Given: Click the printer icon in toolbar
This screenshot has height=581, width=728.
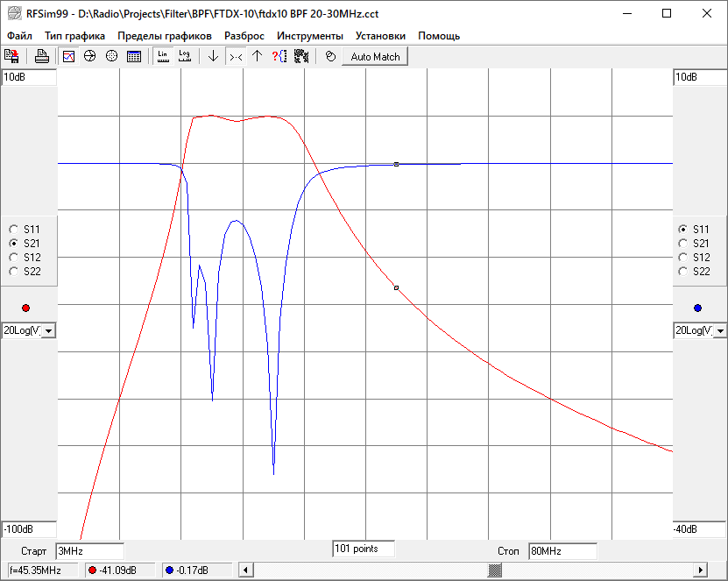Looking at the screenshot, I should [x=41, y=56].
